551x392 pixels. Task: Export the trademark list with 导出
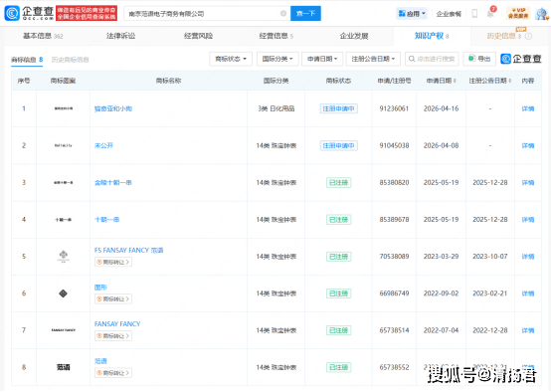coord(479,59)
